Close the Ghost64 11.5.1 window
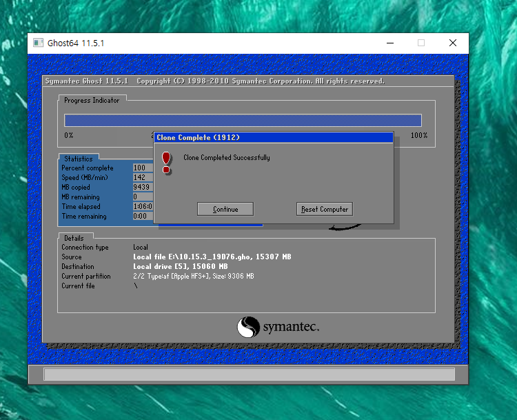This screenshot has height=420, width=517. coord(453,43)
